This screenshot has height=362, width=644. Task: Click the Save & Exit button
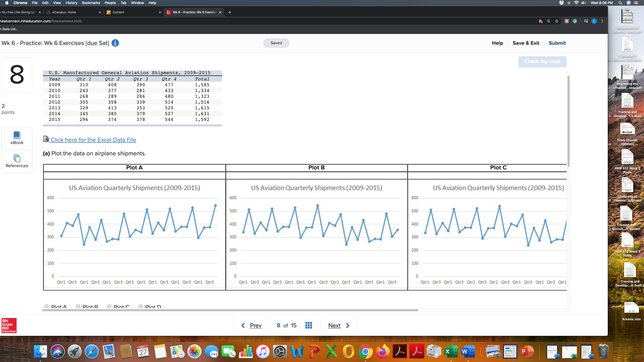tap(526, 43)
